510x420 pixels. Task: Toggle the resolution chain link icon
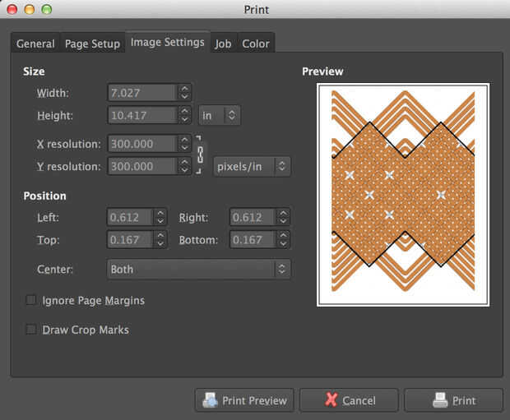(x=198, y=155)
